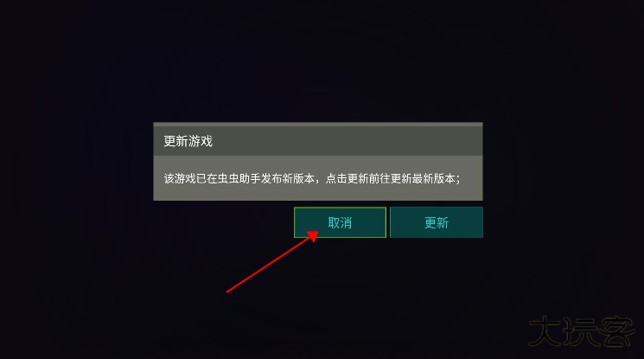644x359 pixels.
Task: Click the 虫虫助手 words in the message
Action: (239, 178)
